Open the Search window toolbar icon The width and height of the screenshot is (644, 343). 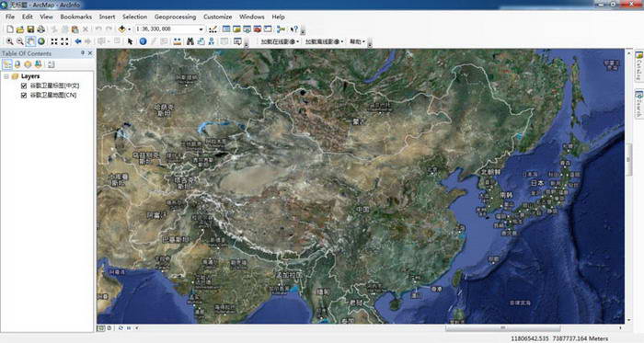pos(247,29)
